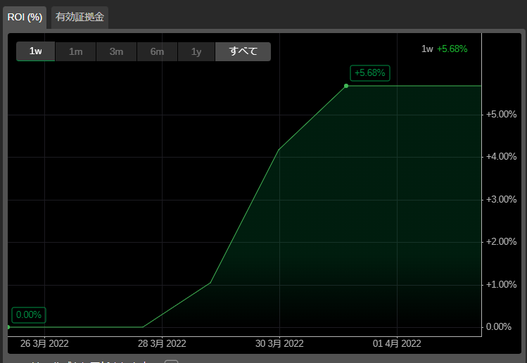
Task: Choose the 6m range button
Action: (x=157, y=51)
